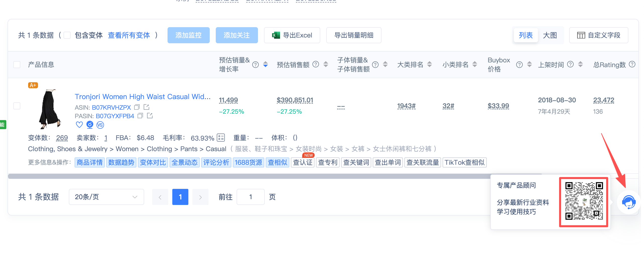Open the customer service headset icon
The width and height of the screenshot is (644, 255).
click(629, 202)
